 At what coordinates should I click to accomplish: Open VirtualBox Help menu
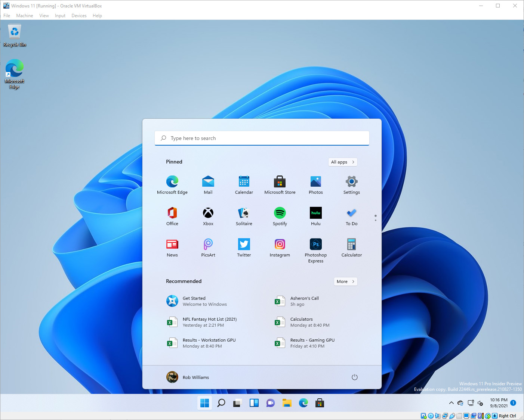click(x=97, y=16)
